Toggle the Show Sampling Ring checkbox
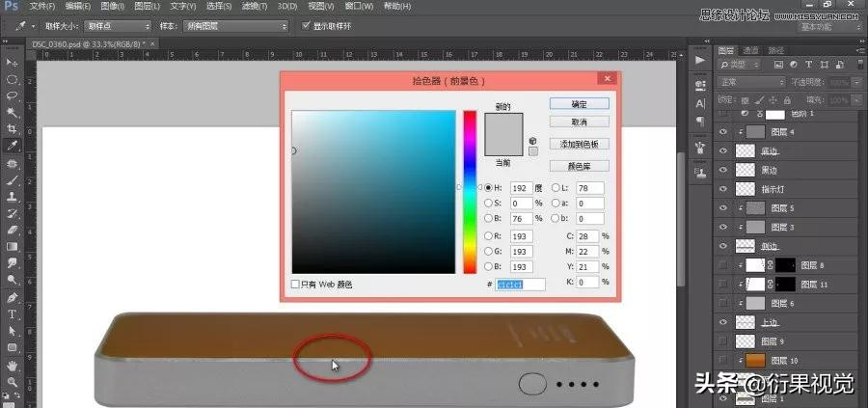 pos(306,25)
